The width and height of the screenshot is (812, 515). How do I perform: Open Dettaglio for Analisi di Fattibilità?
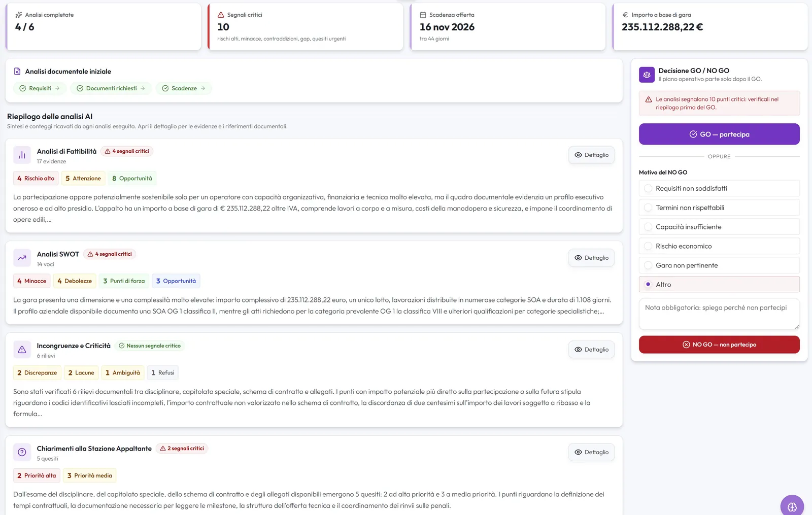click(591, 155)
